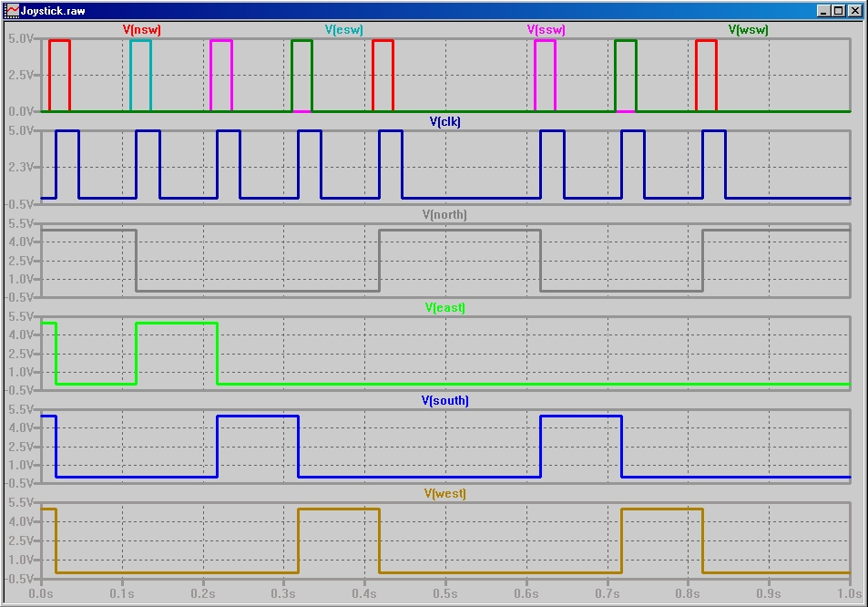The height and width of the screenshot is (607, 868).
Task: Click the 2.3V axis label of V(clk) pane
Action: pyautogui.click(x=21, y=168)
